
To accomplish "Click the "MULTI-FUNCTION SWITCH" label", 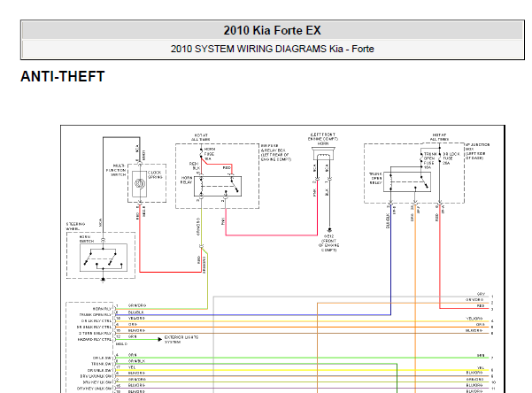I will (116, 170).
